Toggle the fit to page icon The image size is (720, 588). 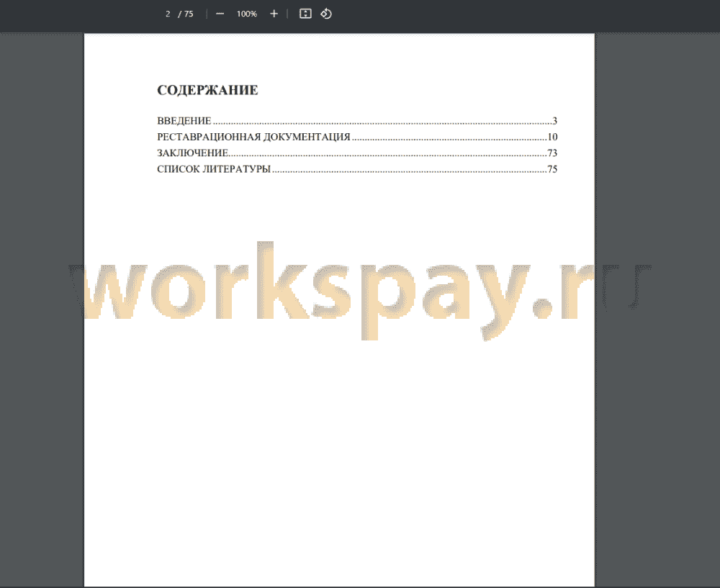pos(305,14)
